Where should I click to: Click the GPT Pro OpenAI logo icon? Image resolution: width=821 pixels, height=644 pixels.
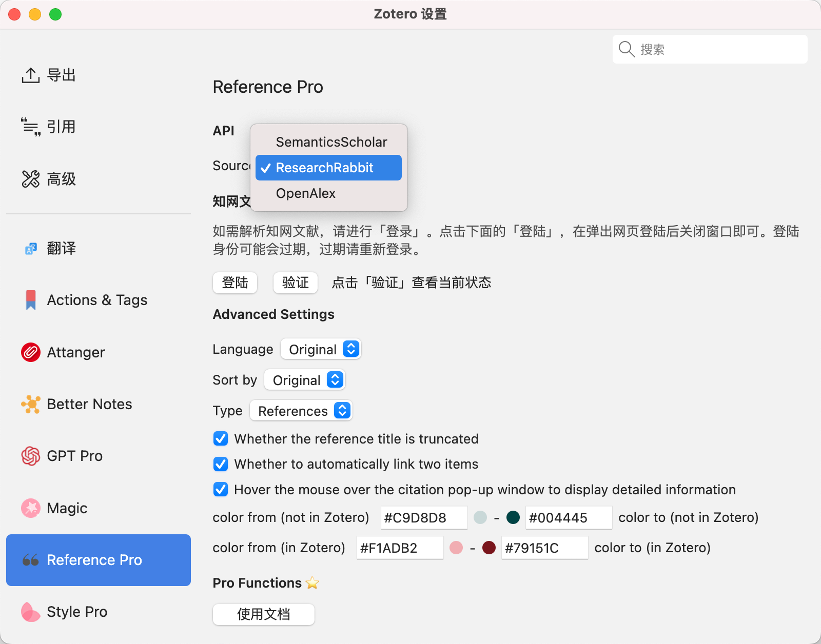click(x=31, y=456)
